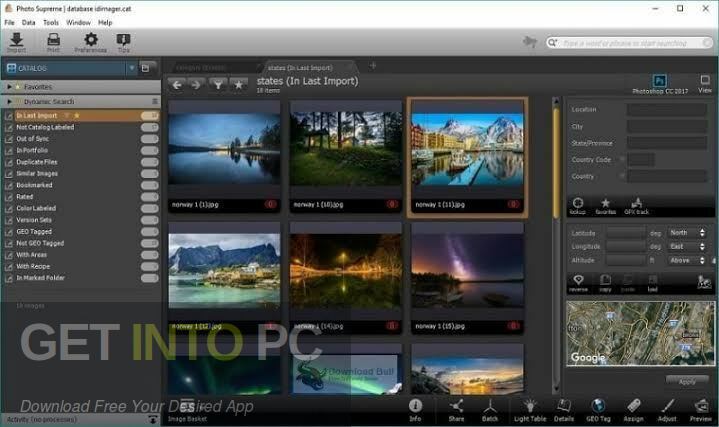
Task: Select Similar Images search
Action: coord(81,173)
